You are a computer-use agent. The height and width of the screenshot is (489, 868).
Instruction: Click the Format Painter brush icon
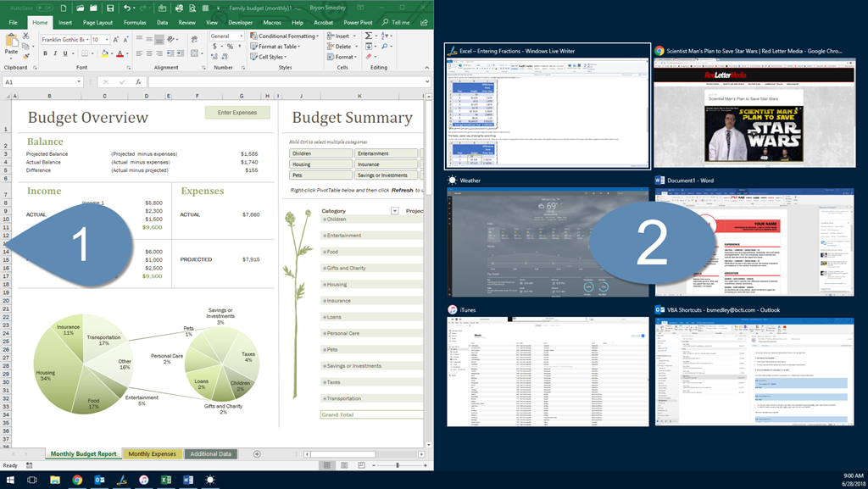[x=25, y=55]
